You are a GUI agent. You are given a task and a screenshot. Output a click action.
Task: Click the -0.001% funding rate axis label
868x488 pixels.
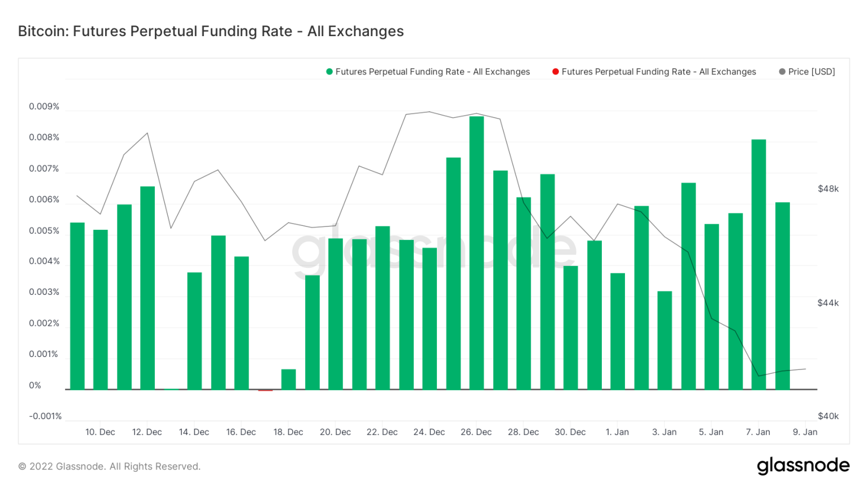point(45,416)
